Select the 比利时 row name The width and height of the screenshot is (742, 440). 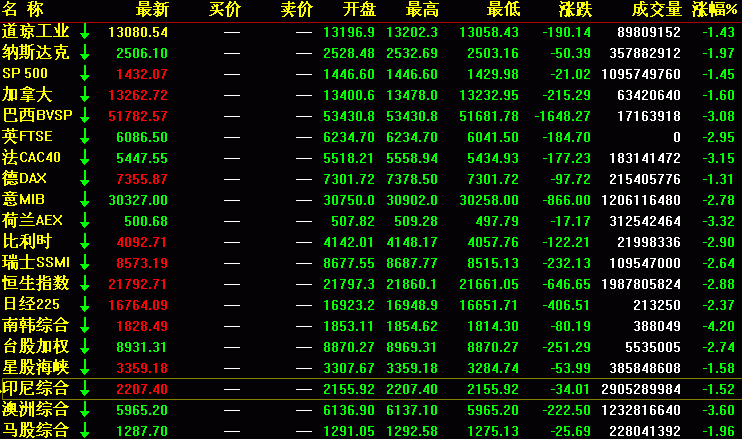(x=27, y=241)
